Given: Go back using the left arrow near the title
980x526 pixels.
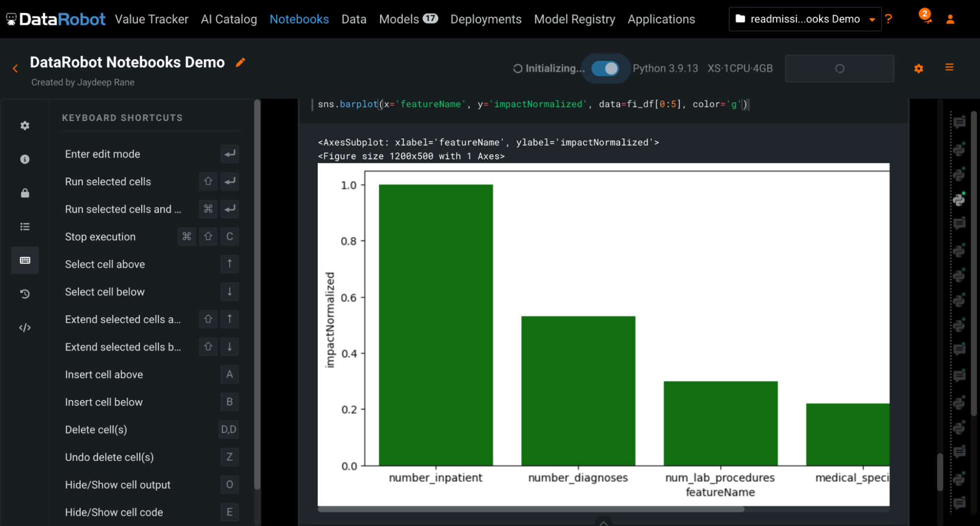Looking at the screenshot, I should (x=15, y=68).
